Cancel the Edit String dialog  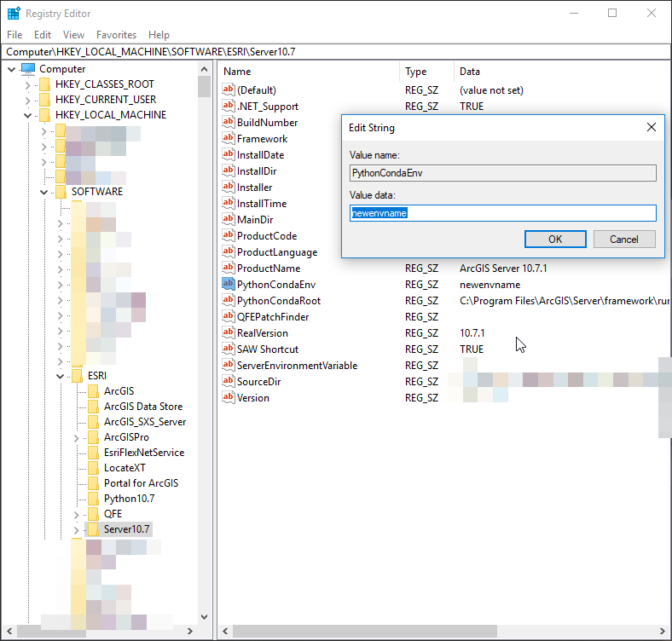[624, 239]
